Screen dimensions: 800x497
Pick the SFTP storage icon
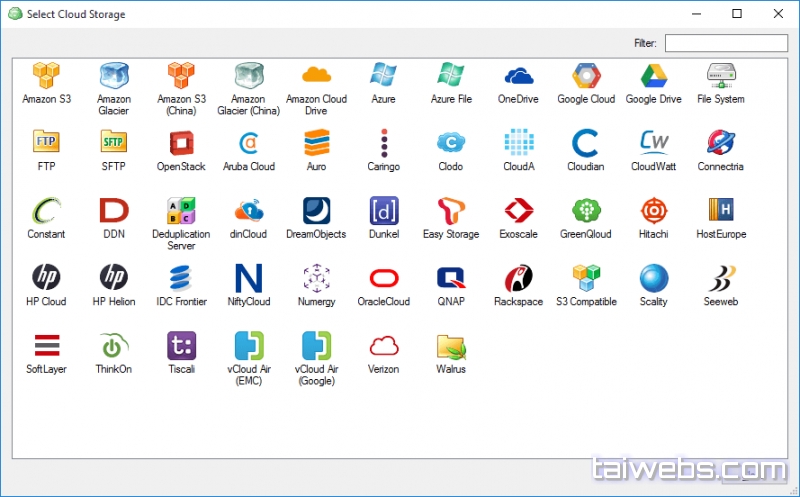113,143
